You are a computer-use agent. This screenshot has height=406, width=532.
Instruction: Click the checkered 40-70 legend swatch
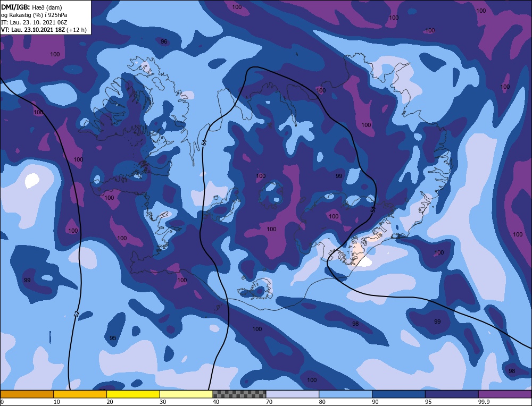(x=239, y=394)
